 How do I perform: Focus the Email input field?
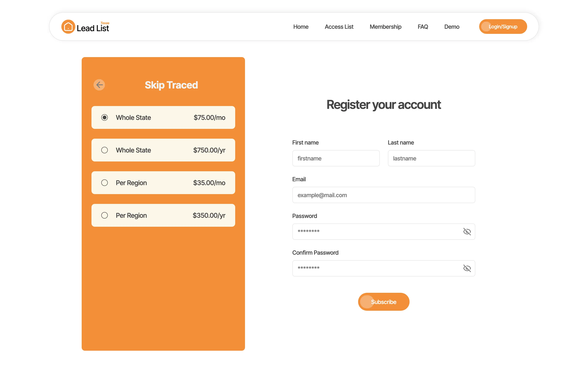tap(383, 195)
